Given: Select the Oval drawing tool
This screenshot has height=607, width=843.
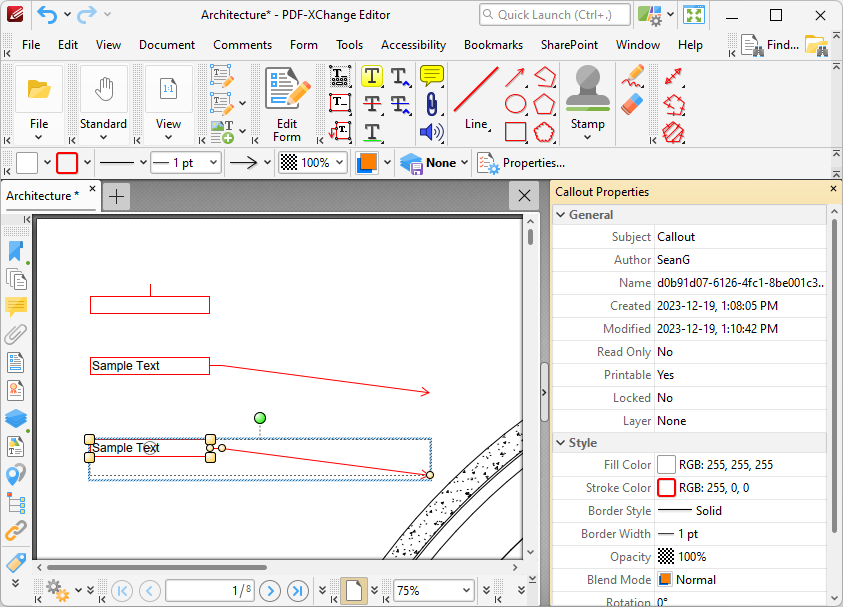Looking at the screenshot, I should (x=514, y=103).
